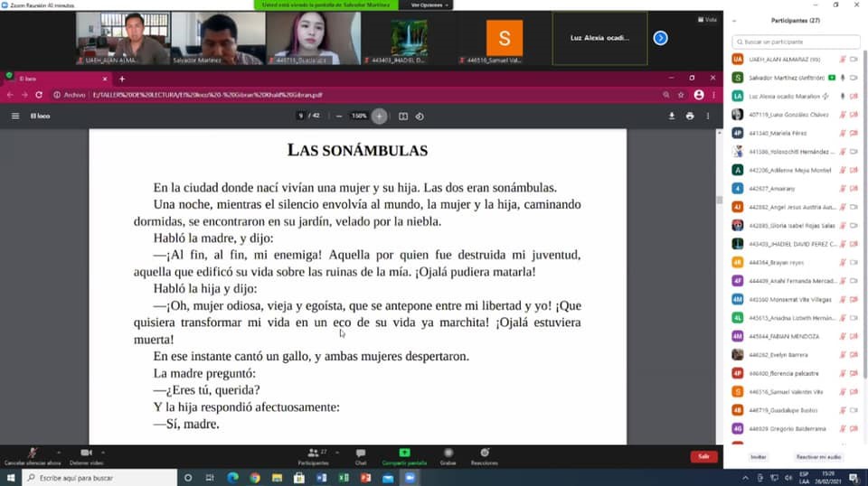This screenshot has width=868, height=486.
Task: Open the Zoom Chat
Action: click(361, 457)
